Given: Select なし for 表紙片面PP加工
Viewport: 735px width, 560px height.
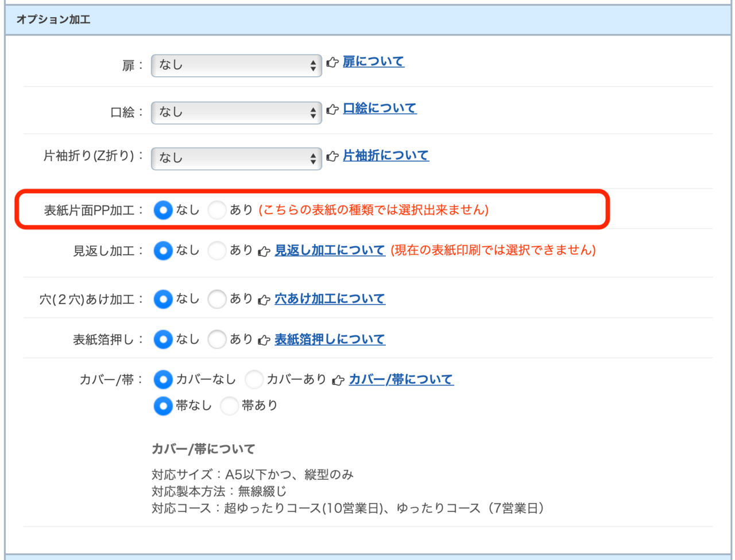Looking at the screenshot, I should click(163, 210).
